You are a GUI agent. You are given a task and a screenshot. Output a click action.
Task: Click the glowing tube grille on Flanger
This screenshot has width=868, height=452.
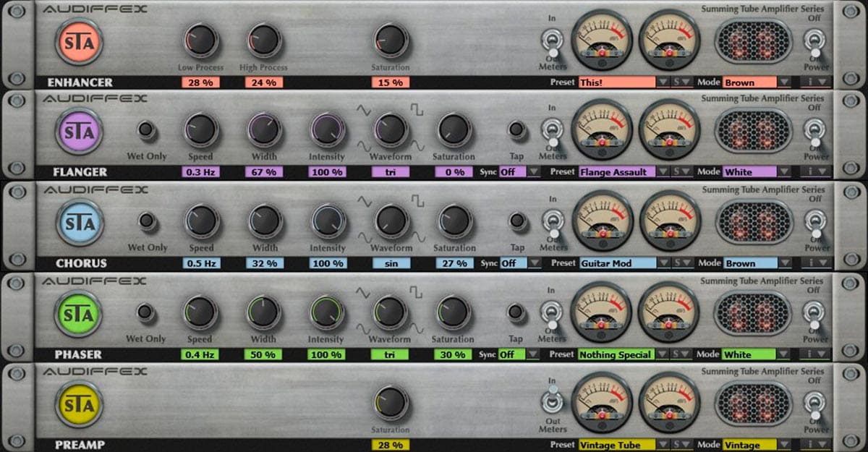click(753, 131)
